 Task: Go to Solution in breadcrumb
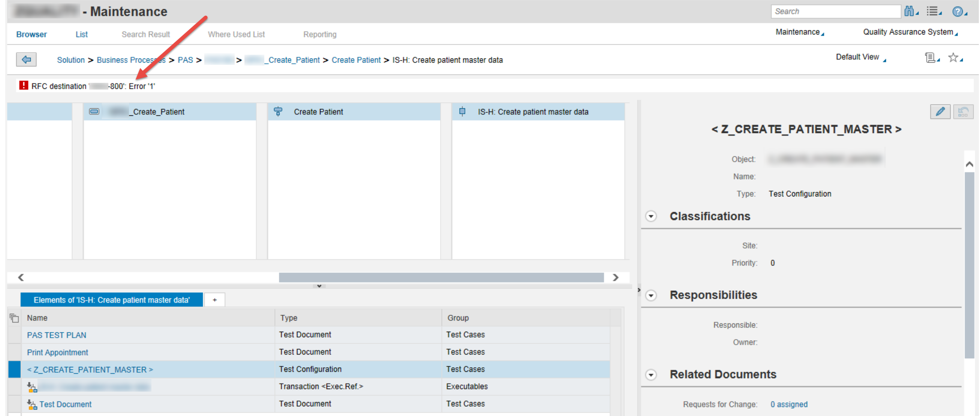tap(71, 60)
